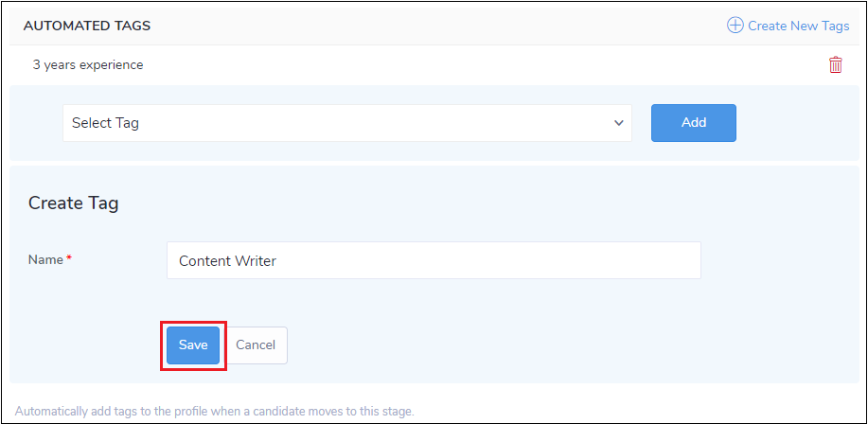Delete the '3 years experience' tag with trash icon

tap(836, 65)
